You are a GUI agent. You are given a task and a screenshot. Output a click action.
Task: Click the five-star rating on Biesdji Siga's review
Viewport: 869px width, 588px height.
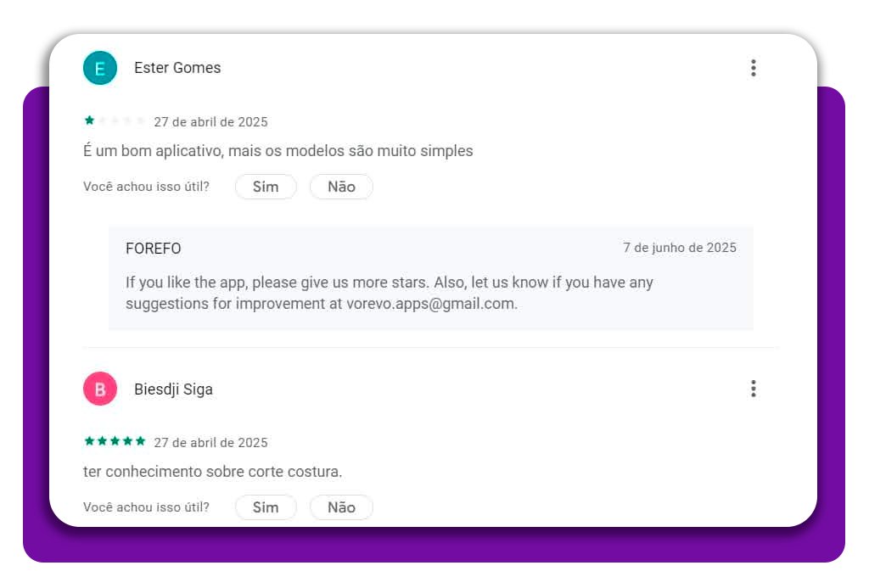point(115,441)
